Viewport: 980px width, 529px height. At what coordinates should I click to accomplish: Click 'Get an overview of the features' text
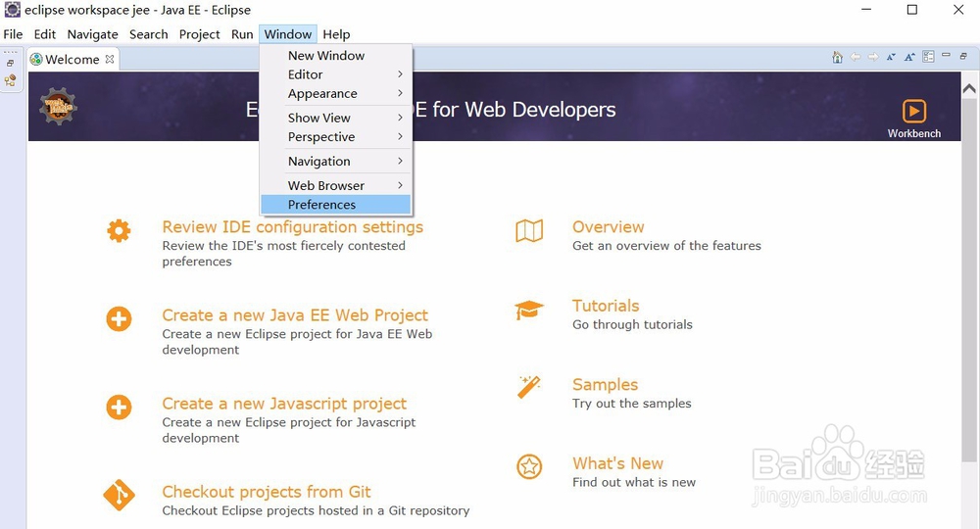(x=666, y=246)
